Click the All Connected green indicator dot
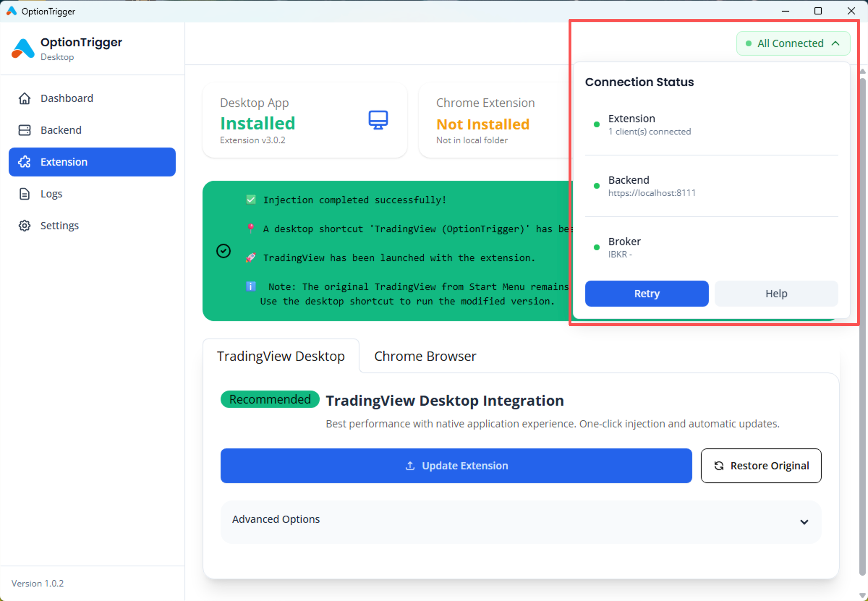 click(749, 44)
